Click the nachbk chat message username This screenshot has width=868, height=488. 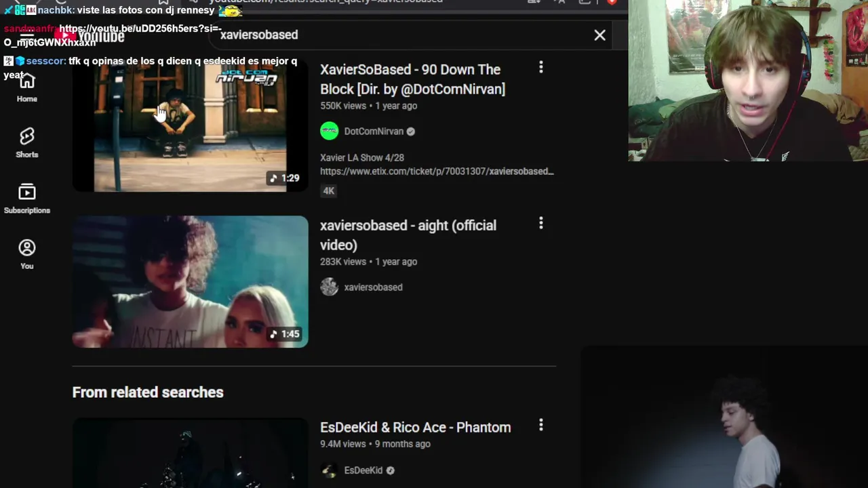[x=56, y=10]
